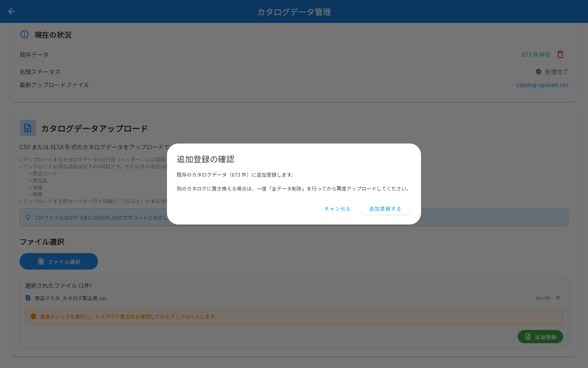This screenshot has width=588, height=368.
Task: Click the upload file icon beside カタログデータアップロード
Action: coord(28,128)
